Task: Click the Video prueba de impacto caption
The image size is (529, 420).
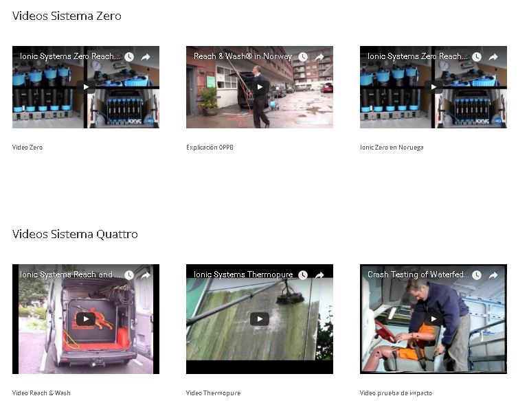Action: 396,393
